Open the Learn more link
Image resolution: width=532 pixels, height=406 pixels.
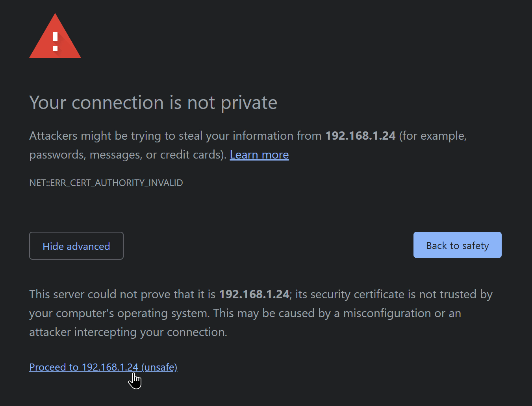(259, 155)
